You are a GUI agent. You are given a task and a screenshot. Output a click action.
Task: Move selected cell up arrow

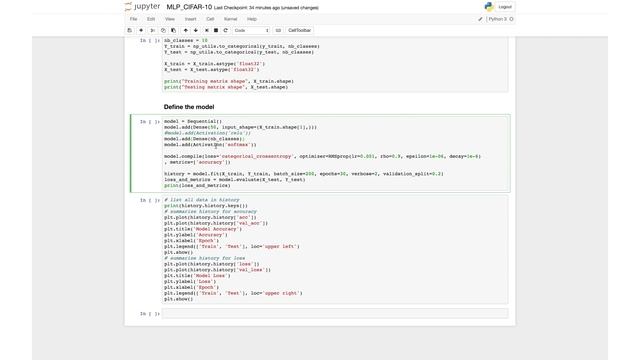point(186,30)
